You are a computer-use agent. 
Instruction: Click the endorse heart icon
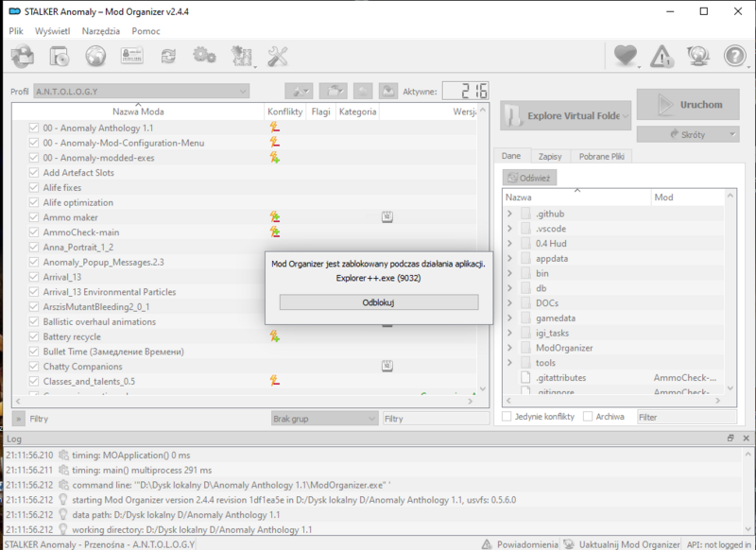pyautogui.click(x=625, y=57)
